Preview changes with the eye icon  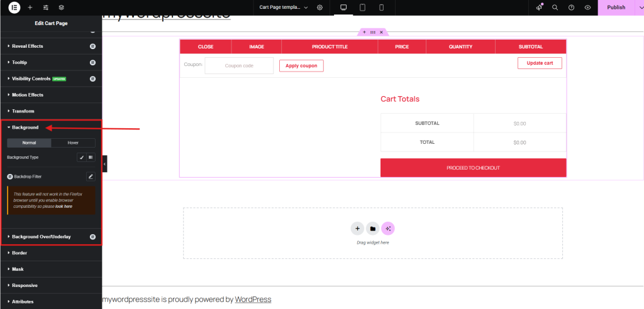[588, 8]
